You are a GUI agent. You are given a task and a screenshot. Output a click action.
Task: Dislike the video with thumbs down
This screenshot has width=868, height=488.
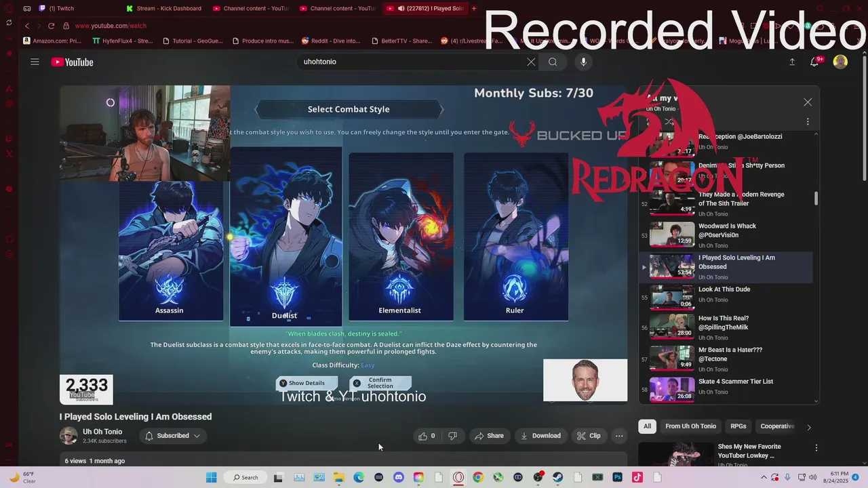[452, 436]
